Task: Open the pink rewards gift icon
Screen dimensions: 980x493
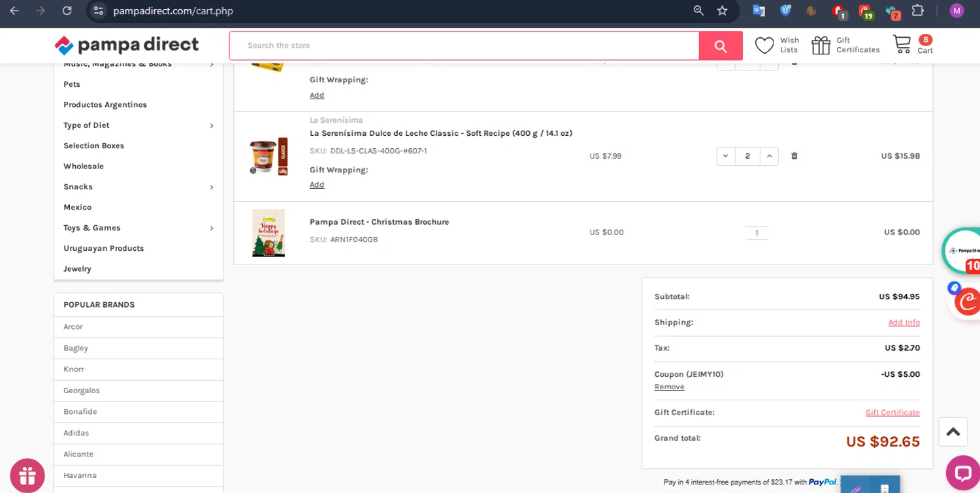Action: coord(27,475)
